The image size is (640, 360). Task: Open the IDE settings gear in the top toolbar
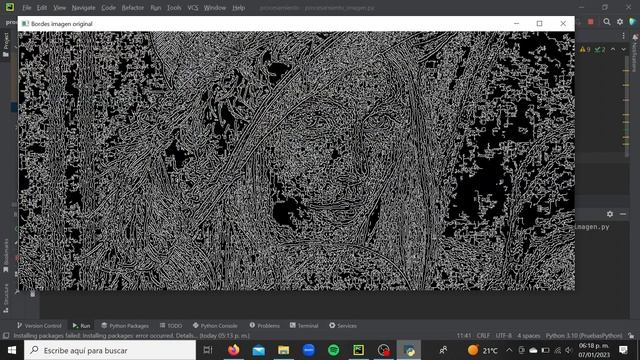[x=620, y=22]
